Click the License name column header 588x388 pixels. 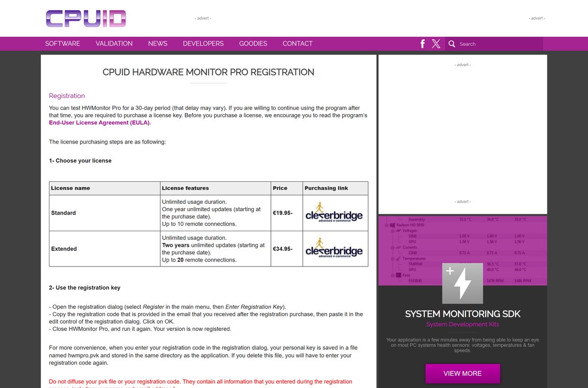click(105, 188)
